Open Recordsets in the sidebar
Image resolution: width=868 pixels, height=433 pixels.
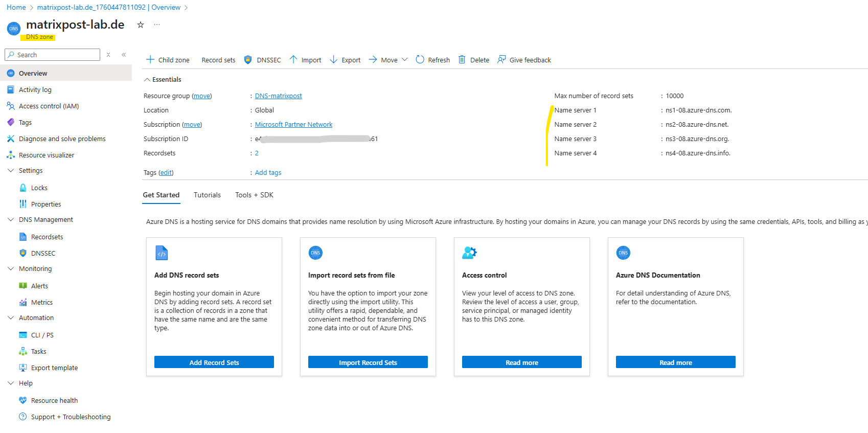(47, 237)
